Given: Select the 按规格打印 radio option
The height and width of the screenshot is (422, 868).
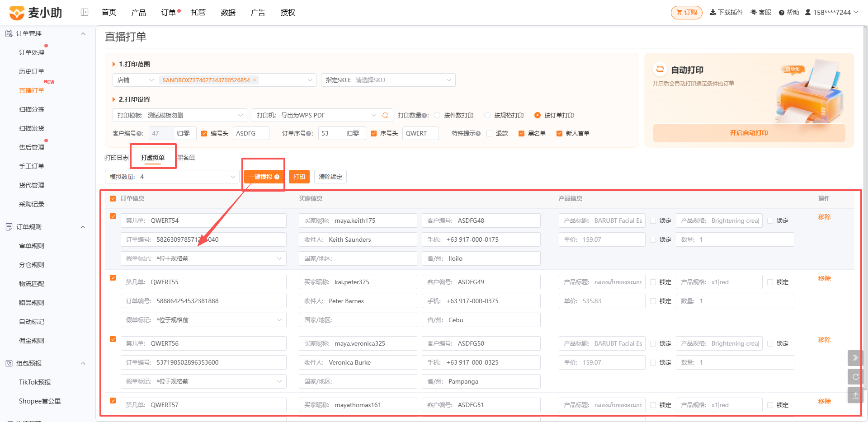Looking at the screenshot, I should tap(487, 115).
